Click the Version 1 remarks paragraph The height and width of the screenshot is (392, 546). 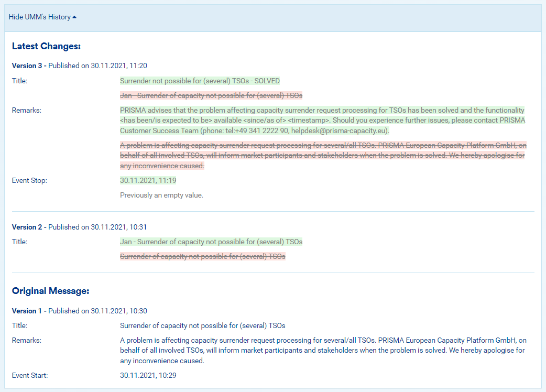point(322,350)
